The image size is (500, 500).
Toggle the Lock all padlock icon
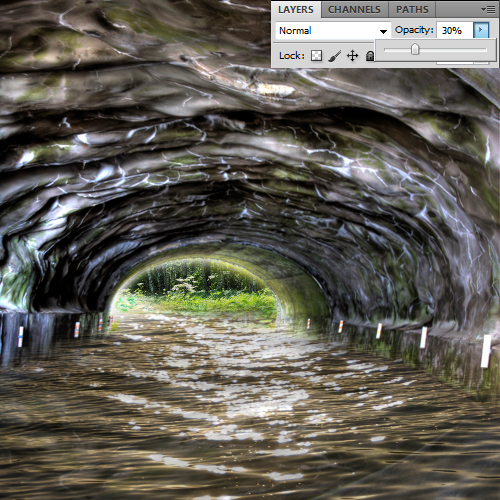pyautogui.click(x=370, y=56)
